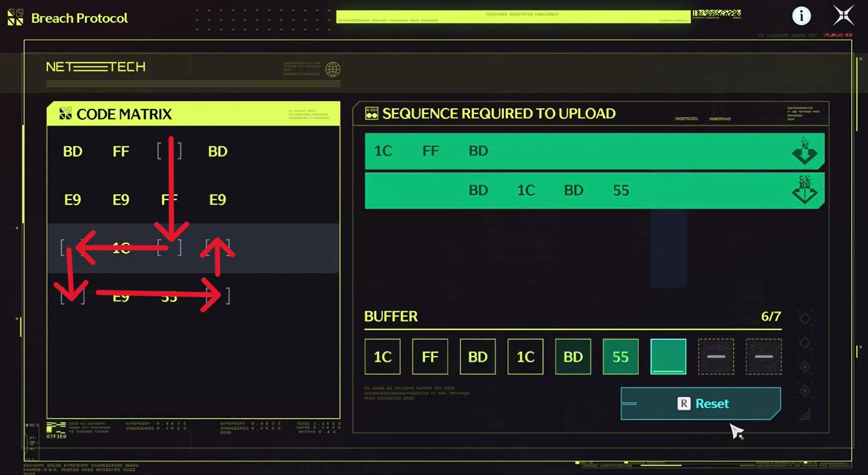The image size is (868, 475).
Task: Open the info icon at top right
Action: (x=801, y=16)
